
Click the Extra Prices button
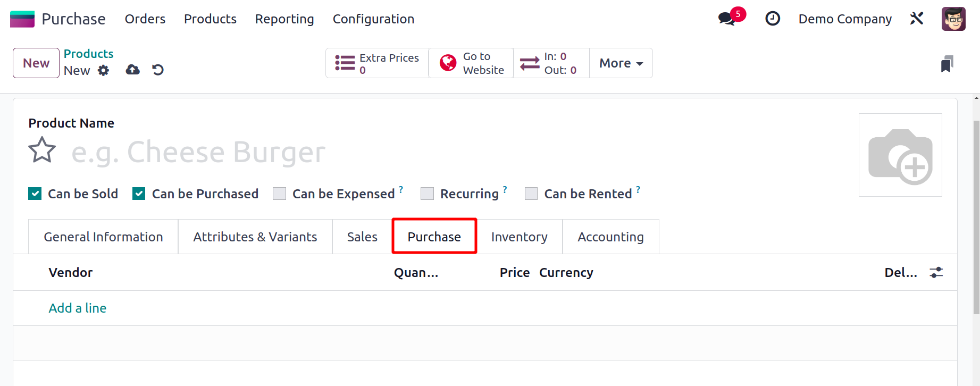[x=377, y=63]
